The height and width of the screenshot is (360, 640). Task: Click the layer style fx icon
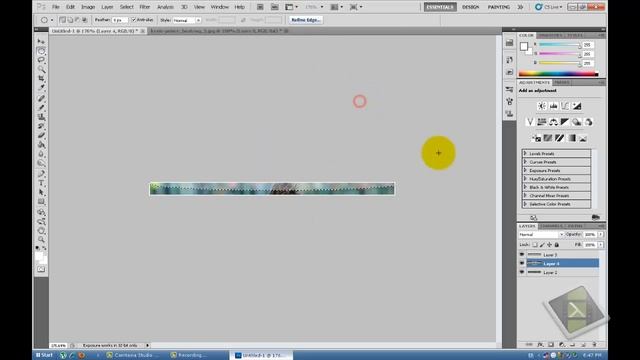pos(540,345)
